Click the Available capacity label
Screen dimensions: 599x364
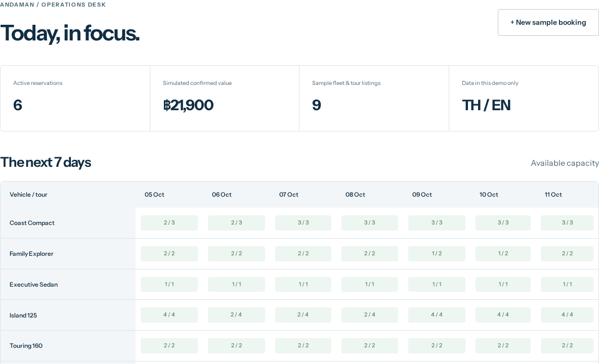pos(565,163)
